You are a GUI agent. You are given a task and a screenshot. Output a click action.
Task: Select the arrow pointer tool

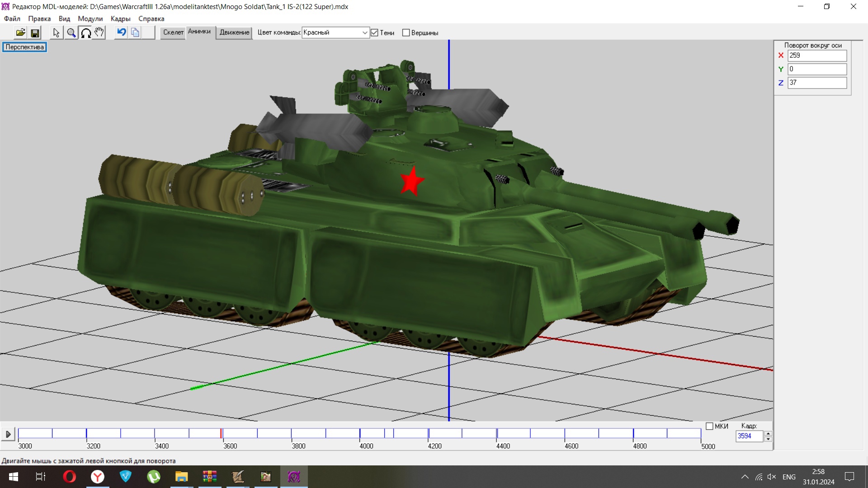pyautogui.click(x=56, y=33)
